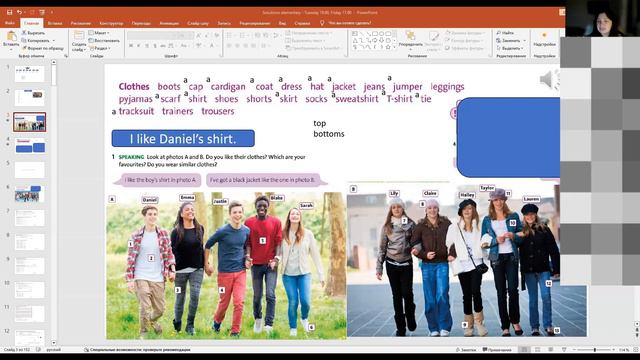Click the Add-ins (Надстройки) icon

click(544, 36)
